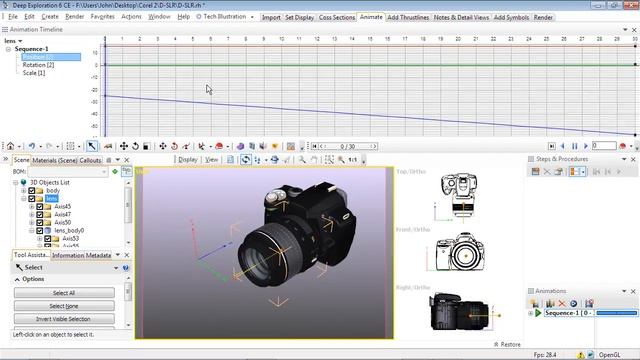Click the orange triangle icon in the toolbar

point(275,146)
